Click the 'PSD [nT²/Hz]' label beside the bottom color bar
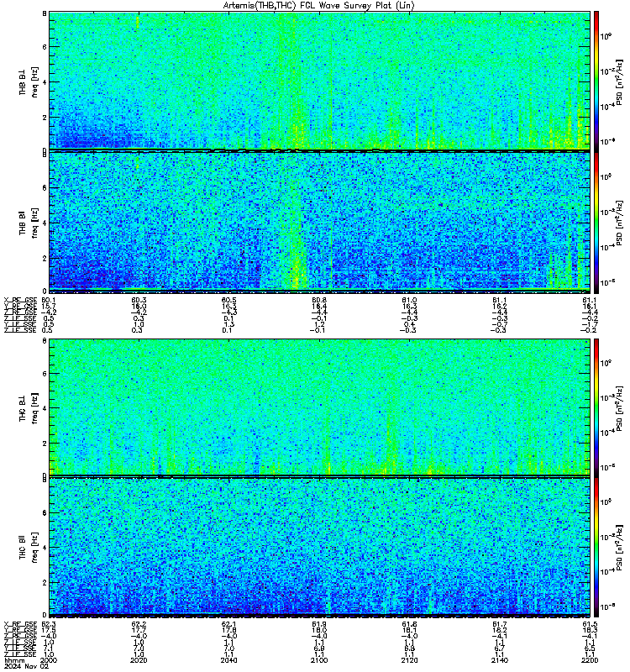Screen dimensions: 630x672 tap(620, 547)
